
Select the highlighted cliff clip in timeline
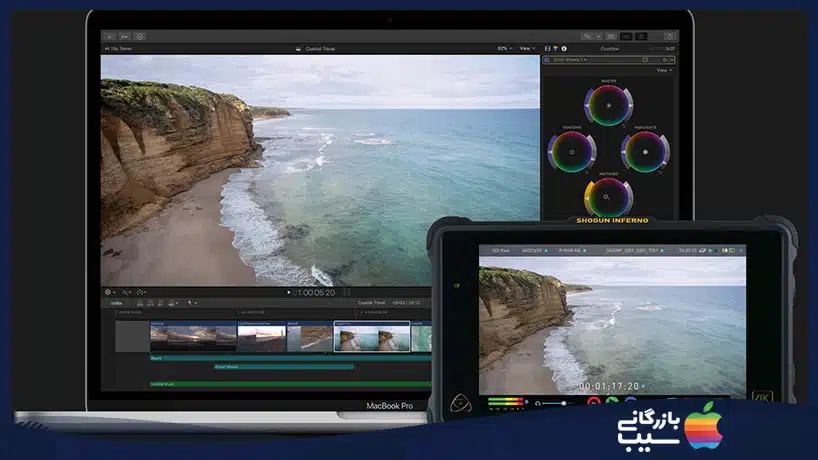(x=371, y=337)
